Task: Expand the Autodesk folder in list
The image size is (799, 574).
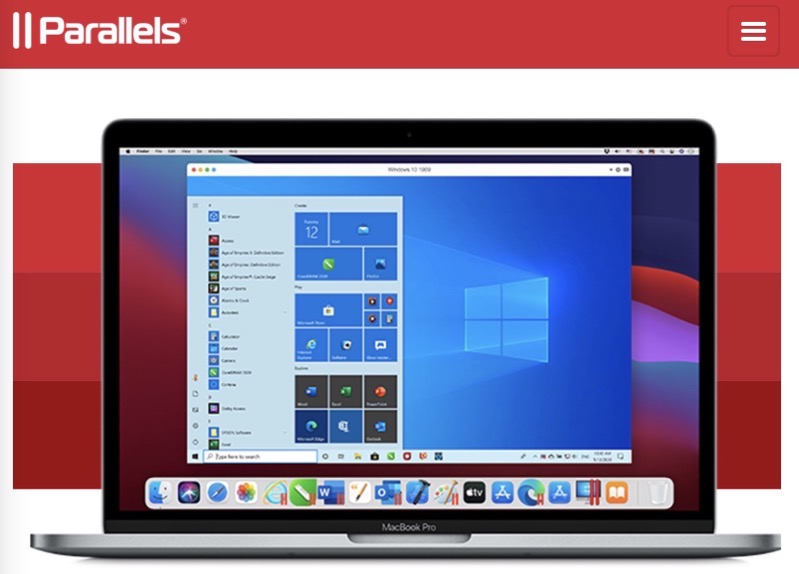Action: pyautogui.click(x=248, y=312)
